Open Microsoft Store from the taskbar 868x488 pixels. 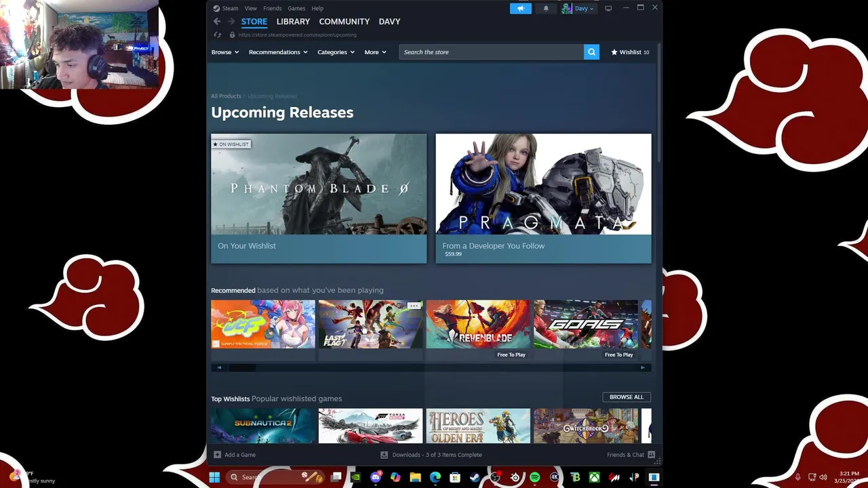(x=455, y=477)
